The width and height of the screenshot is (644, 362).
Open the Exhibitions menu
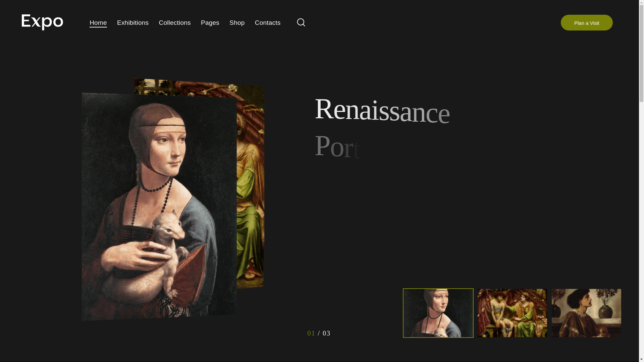coord(132,23)
